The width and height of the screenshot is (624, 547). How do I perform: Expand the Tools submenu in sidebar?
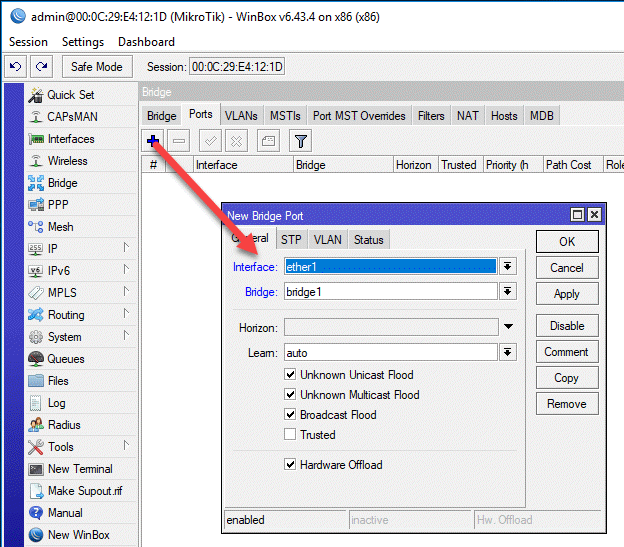point(126,445)
